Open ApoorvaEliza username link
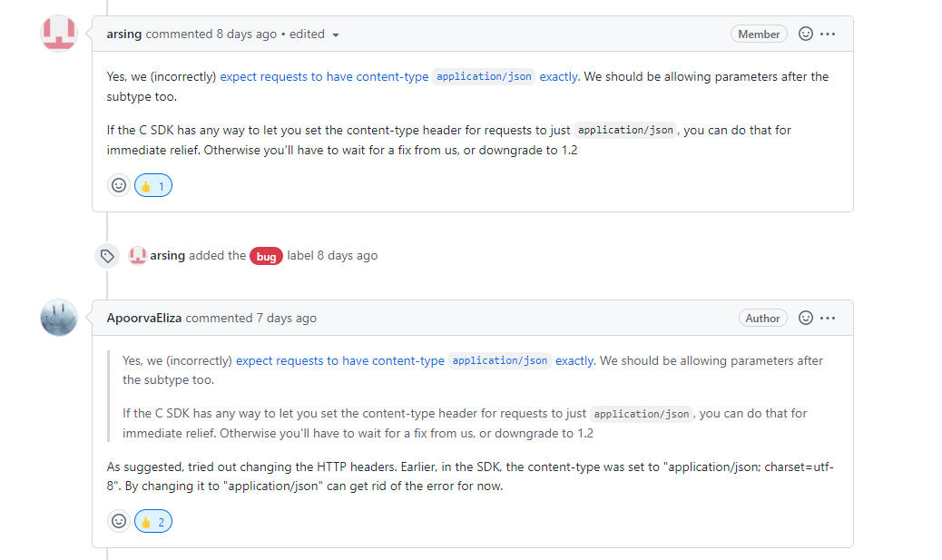Image resolution: width=942 pixels, height=560 pixels. pos(144,318)
